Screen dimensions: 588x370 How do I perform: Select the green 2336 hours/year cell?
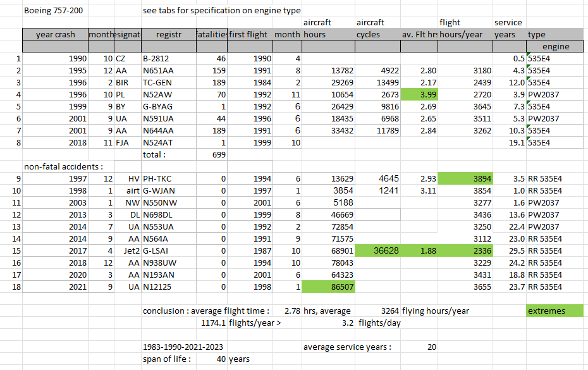[x=465, y=250]
